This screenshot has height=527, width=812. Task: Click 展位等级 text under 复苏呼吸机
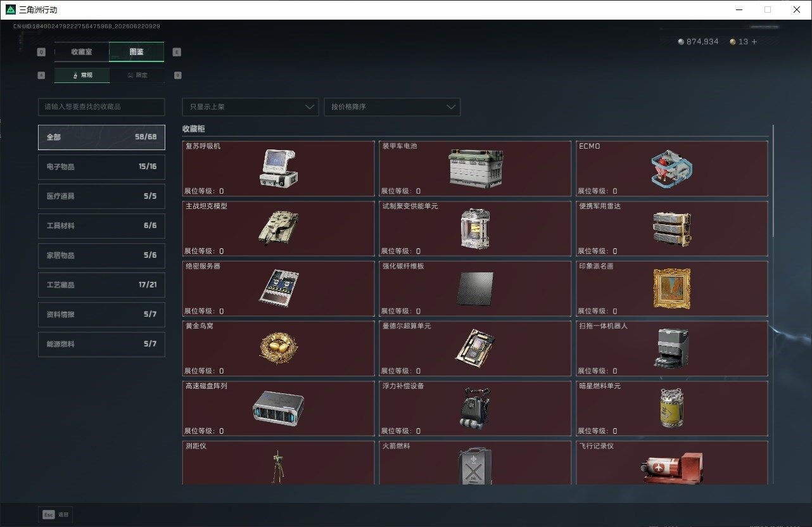pyautogui.click(x=204, y=191)
